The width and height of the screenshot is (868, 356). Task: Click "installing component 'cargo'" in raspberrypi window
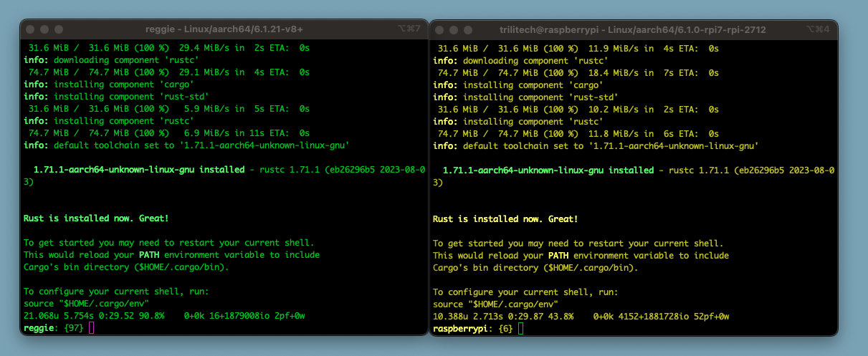pyautogui.click(x=518, y=85)
